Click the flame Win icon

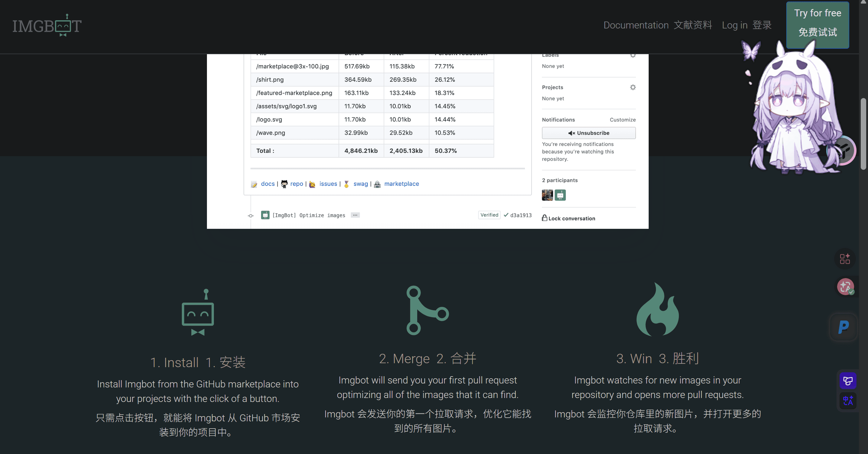point(657,309)
